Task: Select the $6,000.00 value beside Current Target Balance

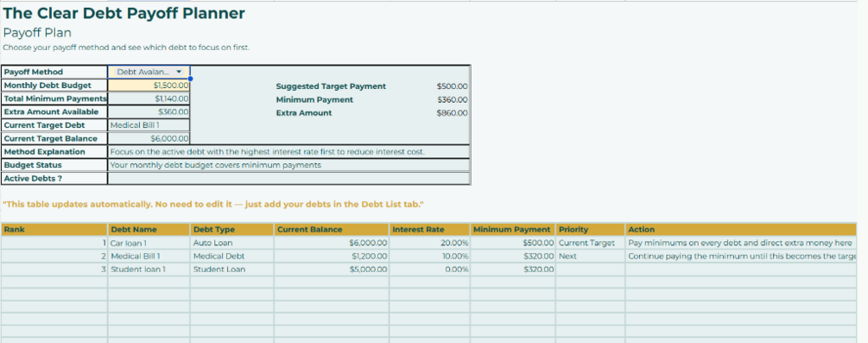Action: 149,138
